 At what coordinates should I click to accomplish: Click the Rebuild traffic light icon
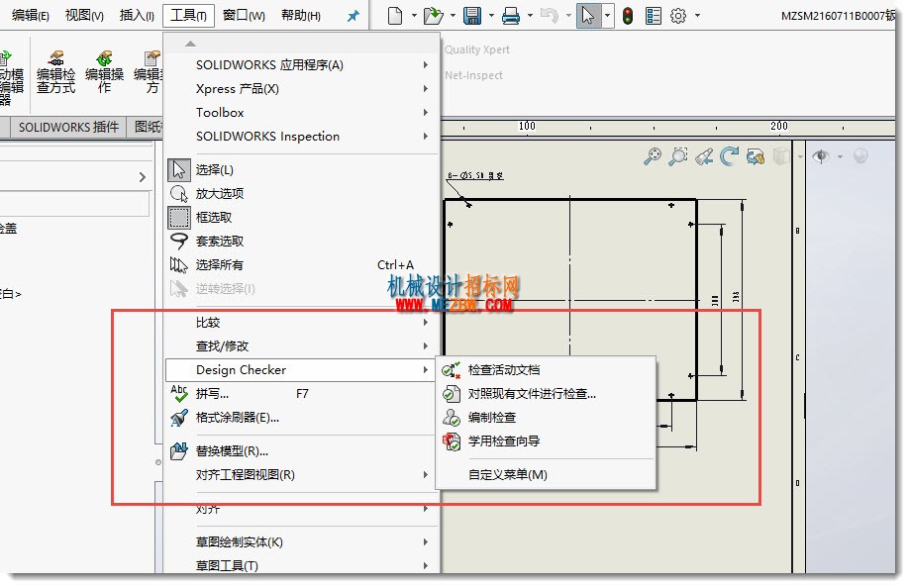(x=628, y=16)
